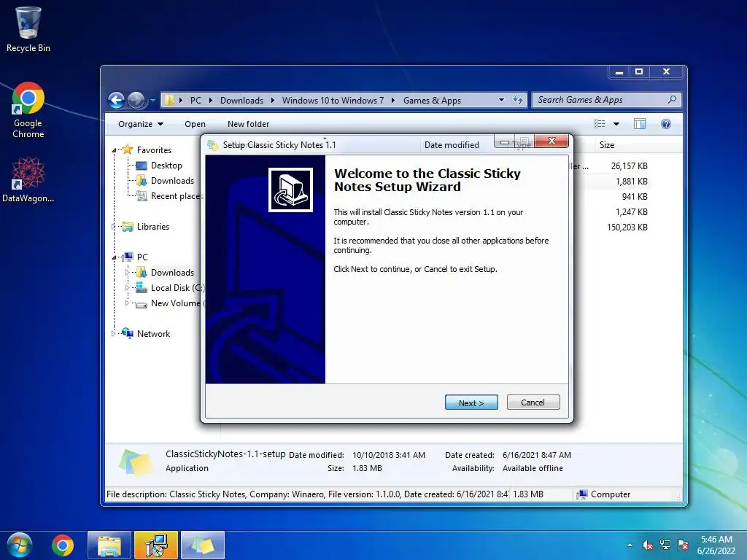The image size is (747, 560).
Task: Select Downloads under PC
Action: click(x=172, y=273)
